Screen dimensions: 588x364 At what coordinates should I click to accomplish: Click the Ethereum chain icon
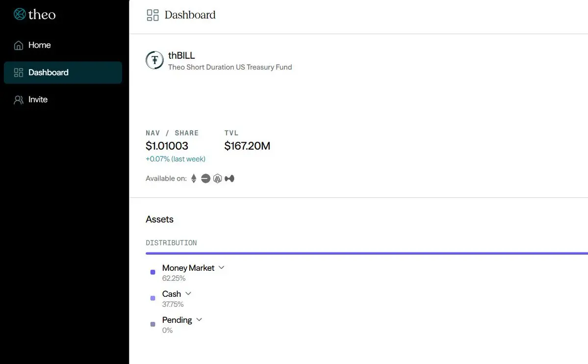(194, 178)
